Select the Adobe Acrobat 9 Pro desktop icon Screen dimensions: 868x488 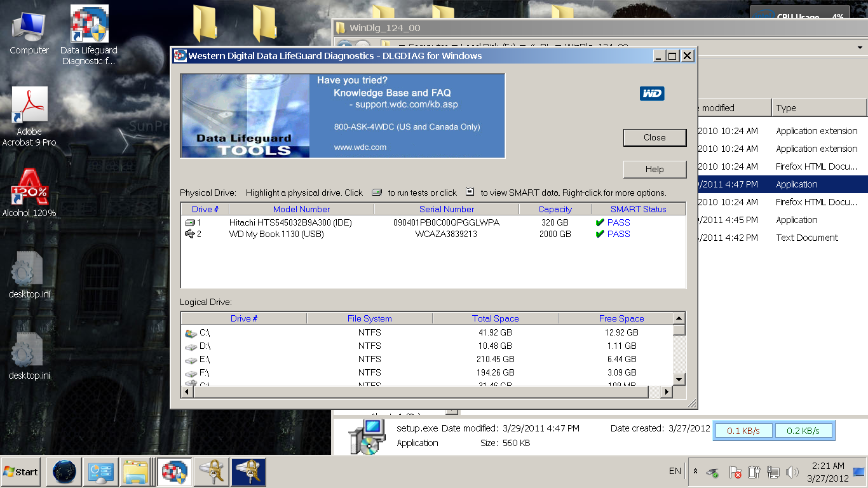click(29, 117)
